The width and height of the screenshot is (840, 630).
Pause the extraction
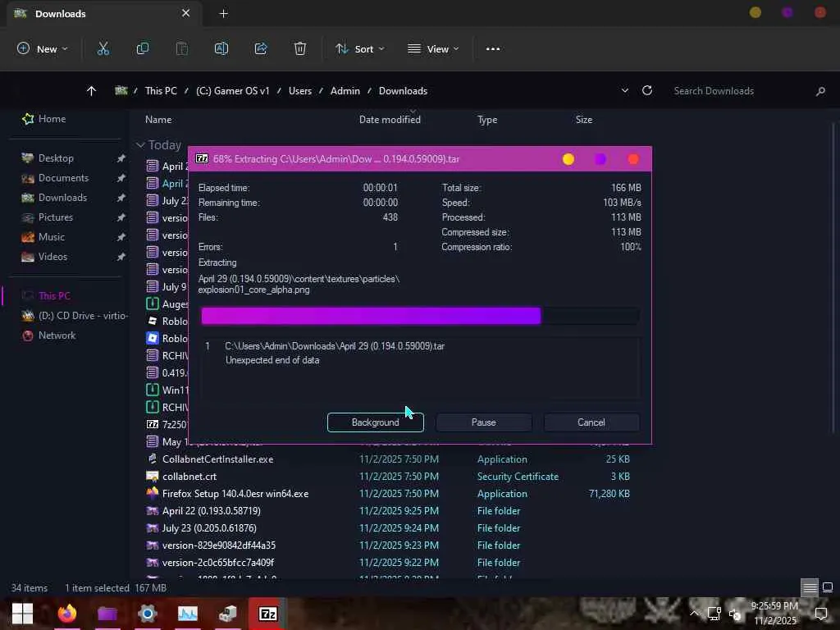484,422
